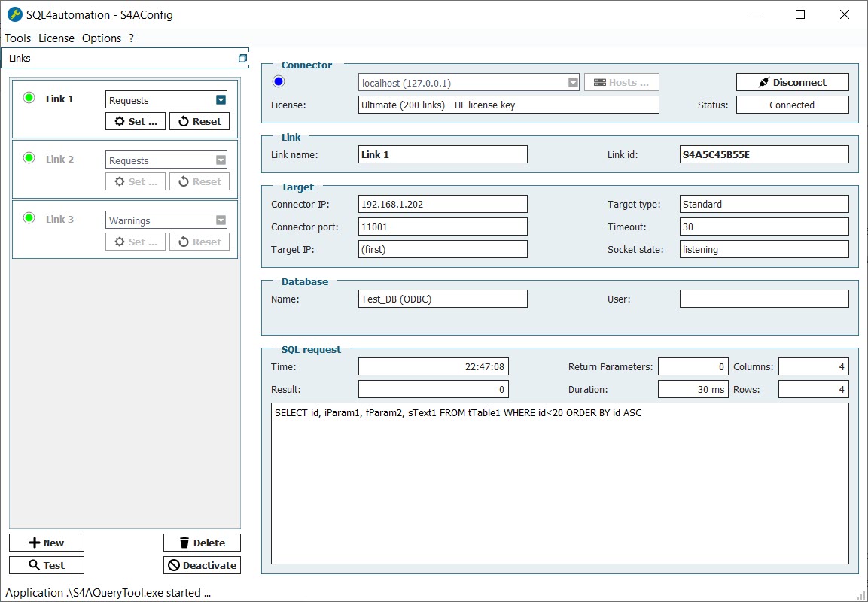Viewport: 868px width, 602px height.
Task: Deactivate the selected link
Action: click(x=202, y=565)
